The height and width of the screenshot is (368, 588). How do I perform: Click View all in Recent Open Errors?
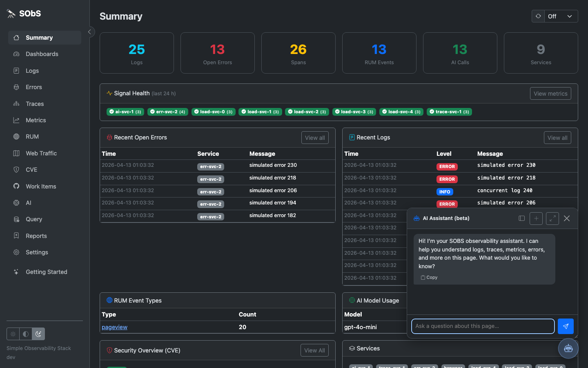click(x=315, y=138)
